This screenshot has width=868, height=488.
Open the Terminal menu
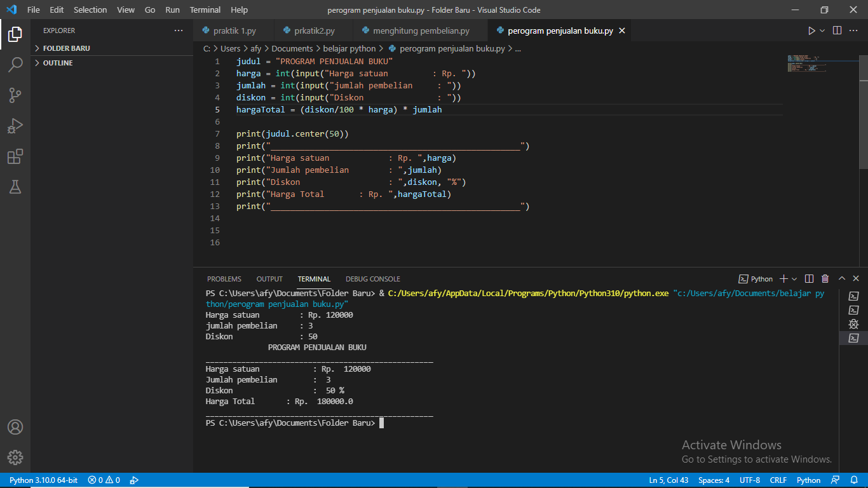[205, 10]
